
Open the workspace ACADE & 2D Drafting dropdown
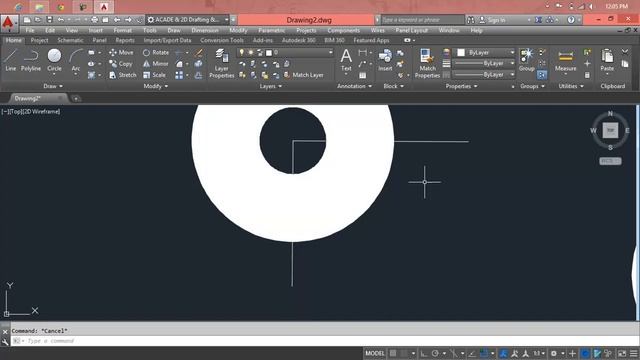click(x=188, y=20)
